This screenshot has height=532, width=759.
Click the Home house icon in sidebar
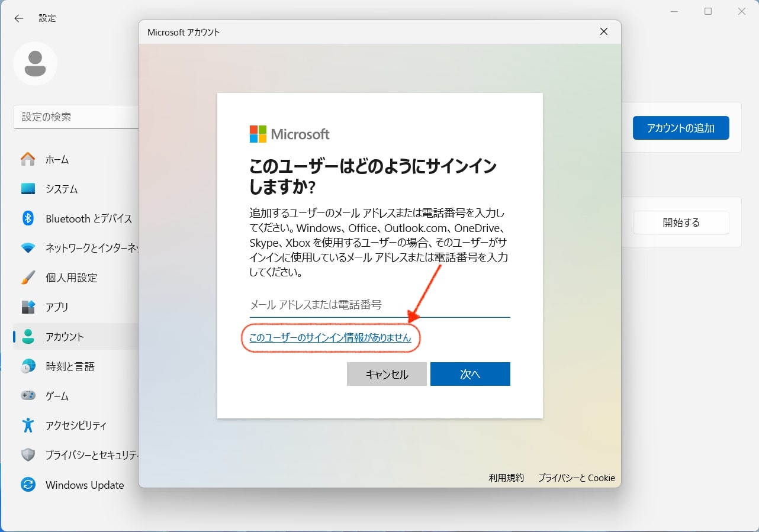point(28,159)
